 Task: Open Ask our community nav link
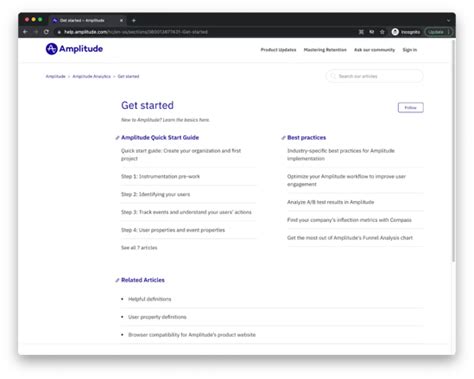tap(374, 50)
